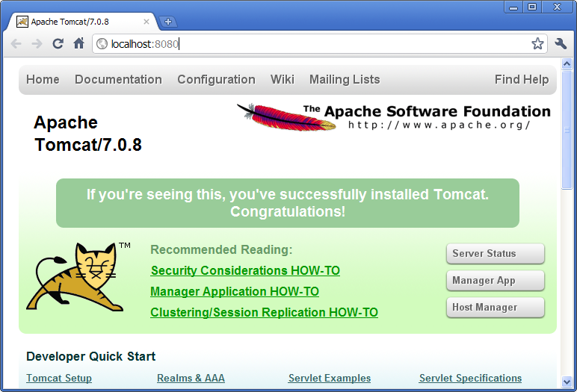Open the Wiki navigation item
This screenshot has height=392, width=577.
tap(283, 79)
